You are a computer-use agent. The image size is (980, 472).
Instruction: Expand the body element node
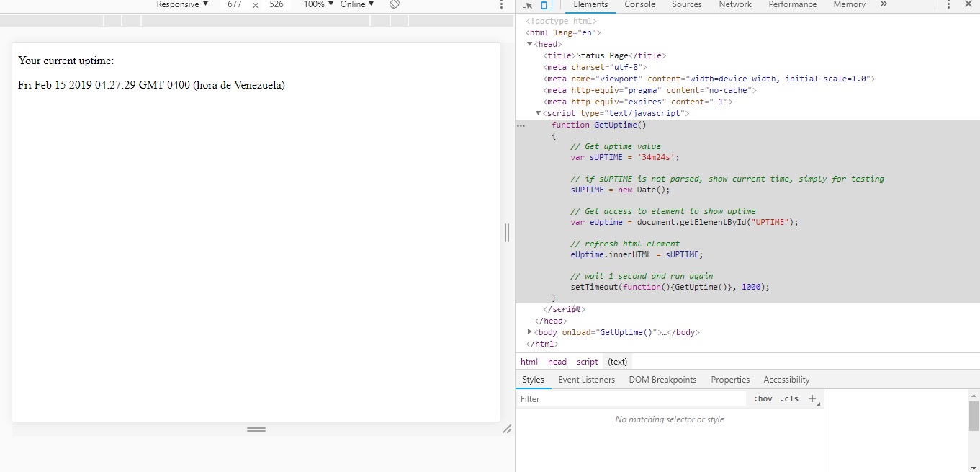(530, 332)
